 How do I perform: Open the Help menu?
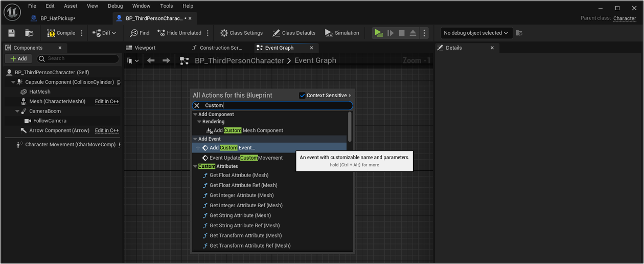(188, 6)
